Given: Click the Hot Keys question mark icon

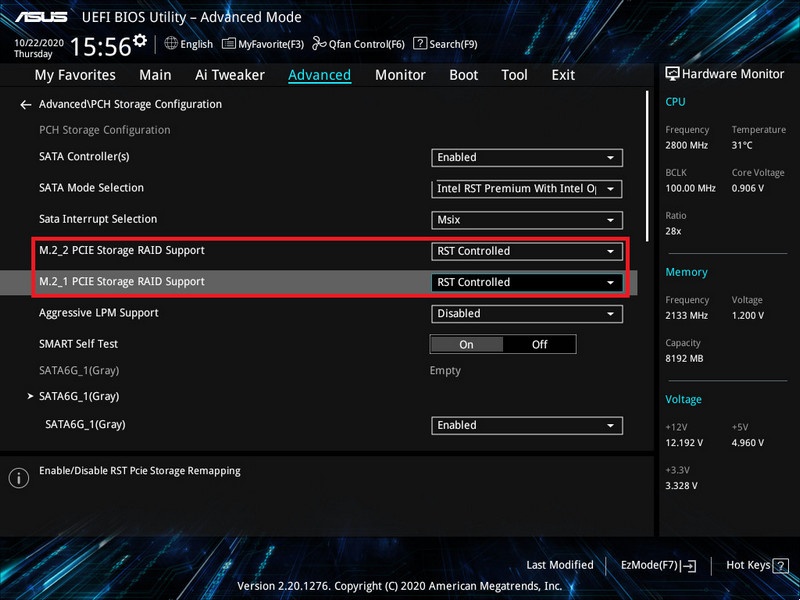Looking at the screenshot, I should (781, 565).
